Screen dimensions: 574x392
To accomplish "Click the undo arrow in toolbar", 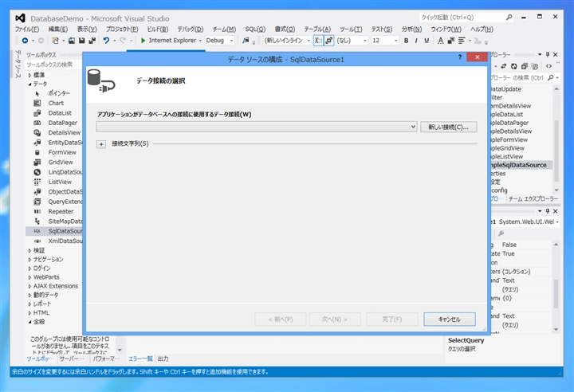I will [x=106, y=41].
